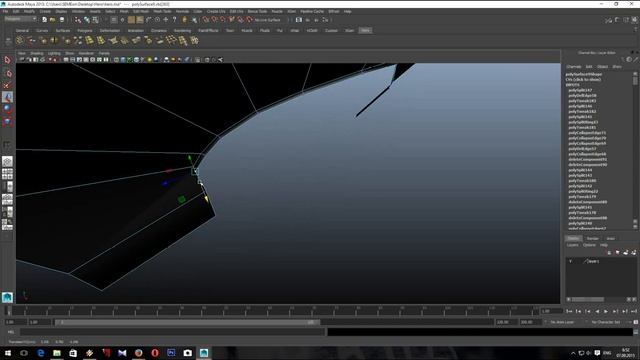640x360 pixels.
Task: Open the Mesh Tools menu
Action: point(162,11)
